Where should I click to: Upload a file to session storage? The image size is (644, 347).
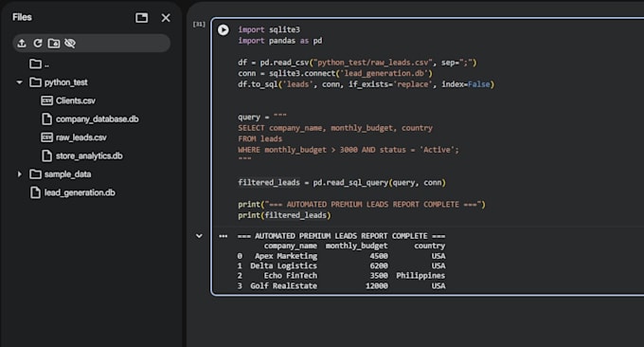point(22,44)
